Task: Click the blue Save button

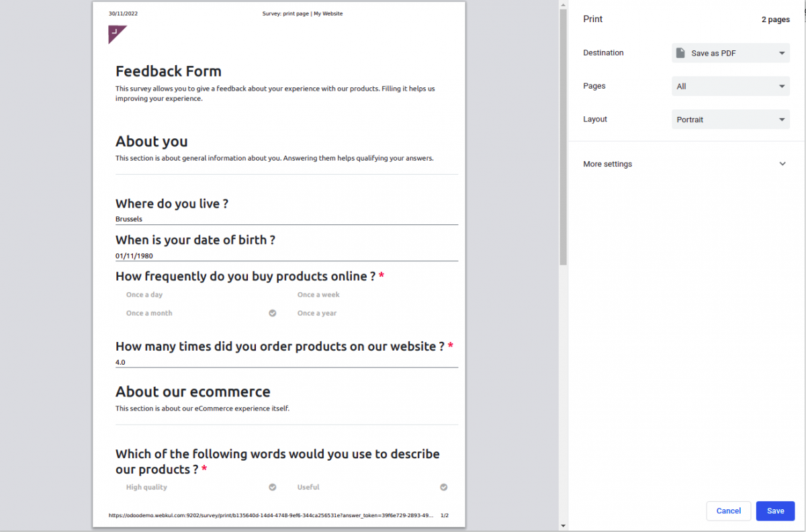Action: coord(775,511)
